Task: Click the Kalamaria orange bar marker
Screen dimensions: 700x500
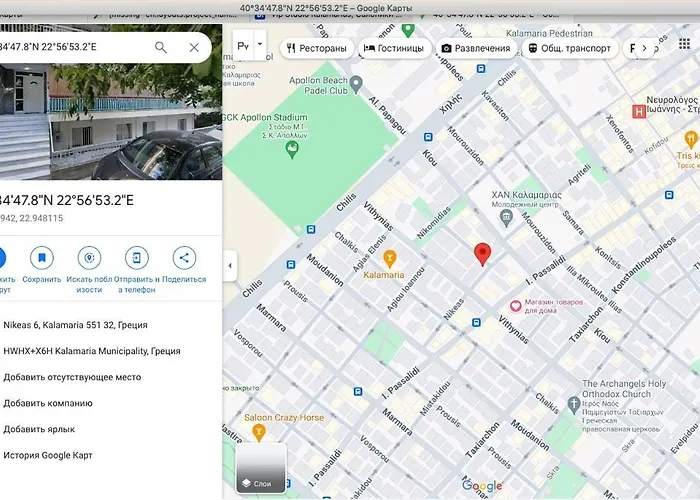Action: (x=390, y=259)
